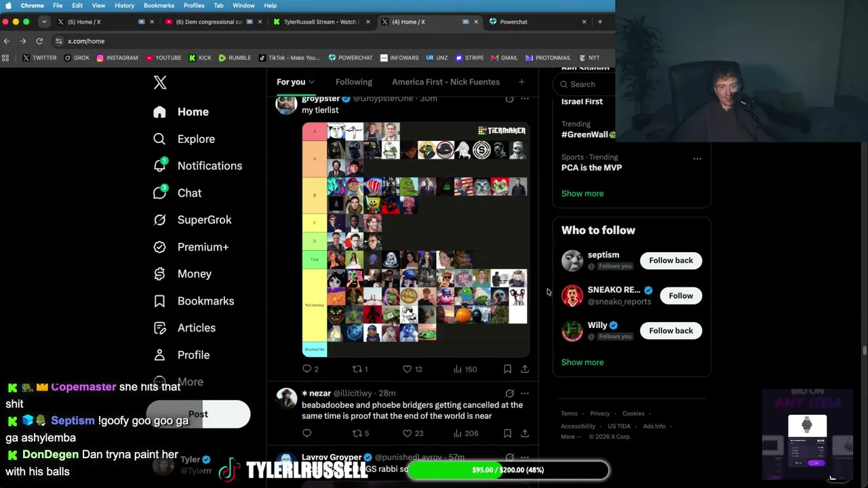
Task: Open the Privacy footer link
Action: pos(599,413)
